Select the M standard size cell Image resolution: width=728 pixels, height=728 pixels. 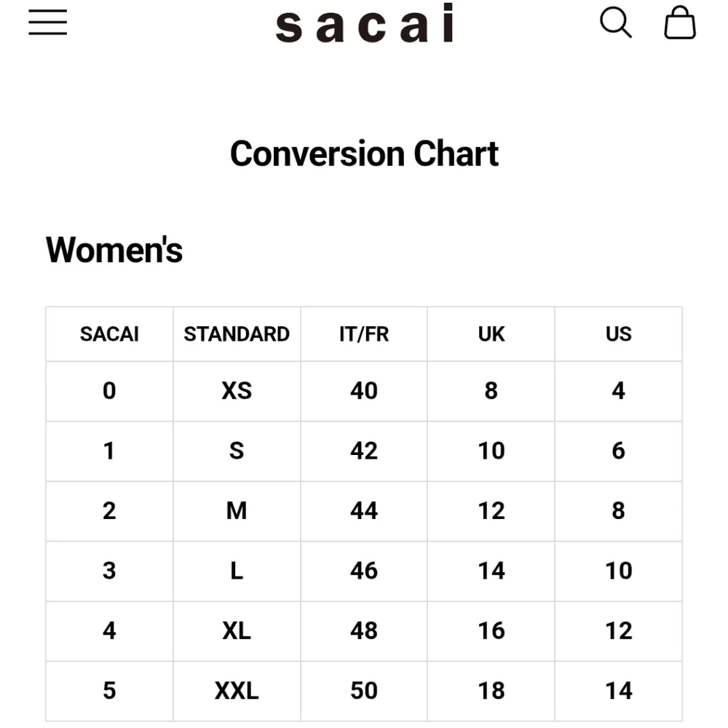pos(237,511)
